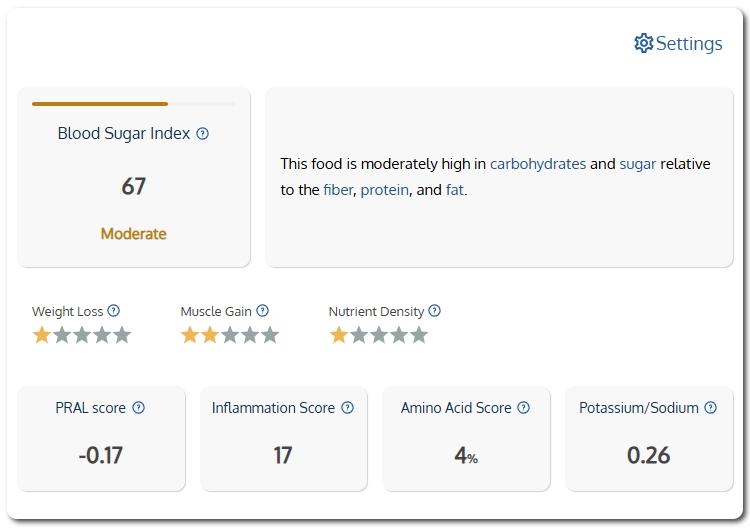Click the Blood Sugar Index value 67

click(x=133, y=186)
